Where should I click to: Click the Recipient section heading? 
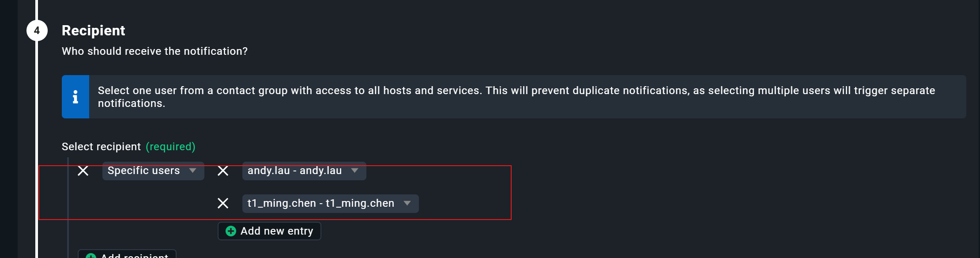pos(94,30)
